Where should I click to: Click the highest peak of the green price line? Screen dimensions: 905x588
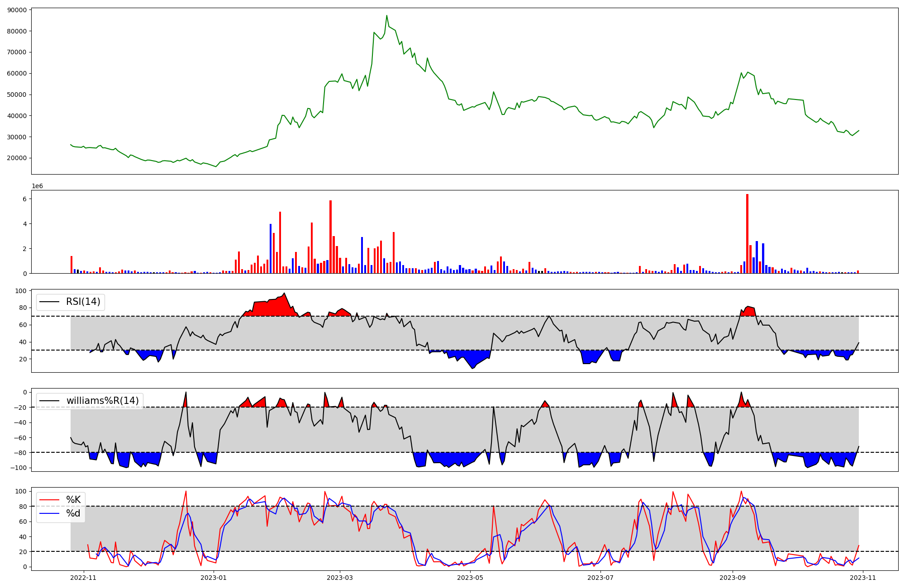coord(386,16)
